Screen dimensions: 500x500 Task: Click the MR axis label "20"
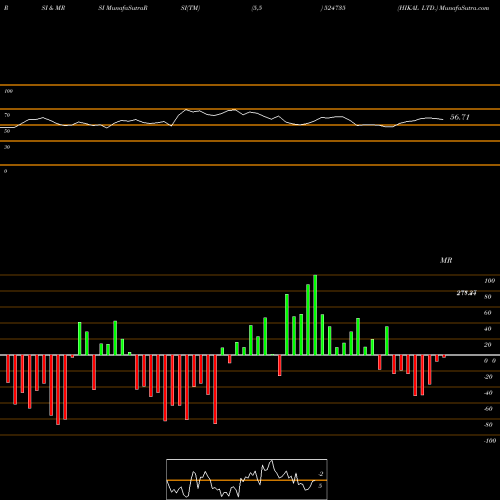(x=488, y=345)
